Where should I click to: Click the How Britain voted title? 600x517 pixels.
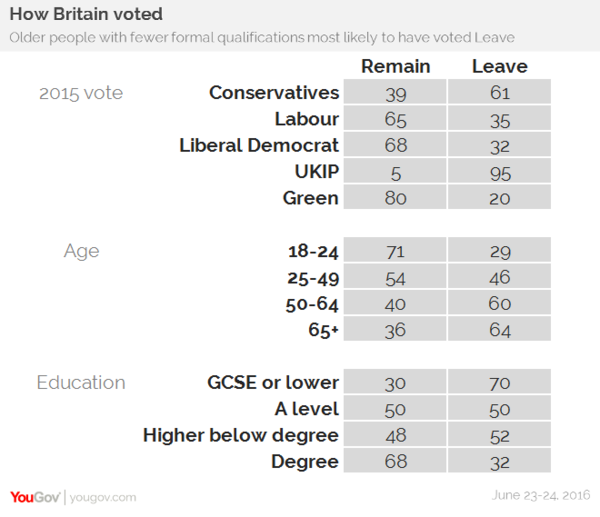click(x=86, y=14)
